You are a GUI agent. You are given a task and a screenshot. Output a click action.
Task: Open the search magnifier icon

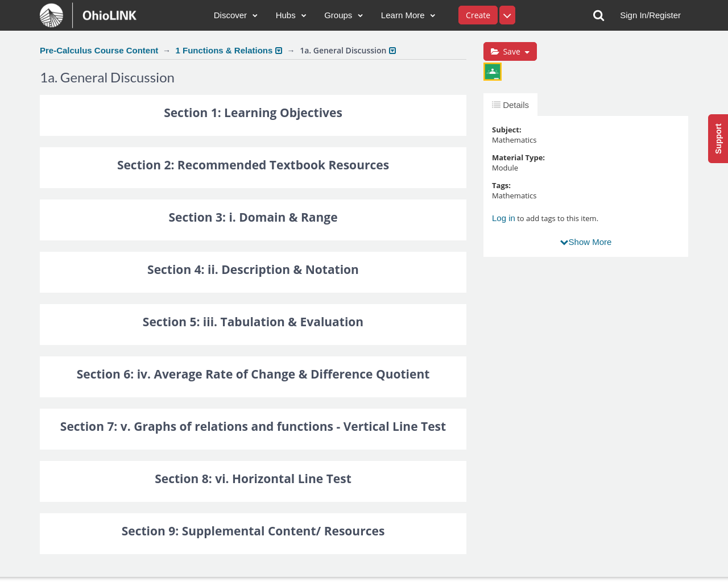click(598, 15)
